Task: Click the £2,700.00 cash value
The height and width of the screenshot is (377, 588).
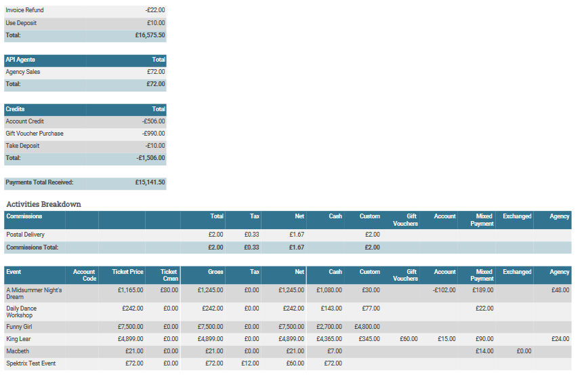Action: (x=329, y=327)
